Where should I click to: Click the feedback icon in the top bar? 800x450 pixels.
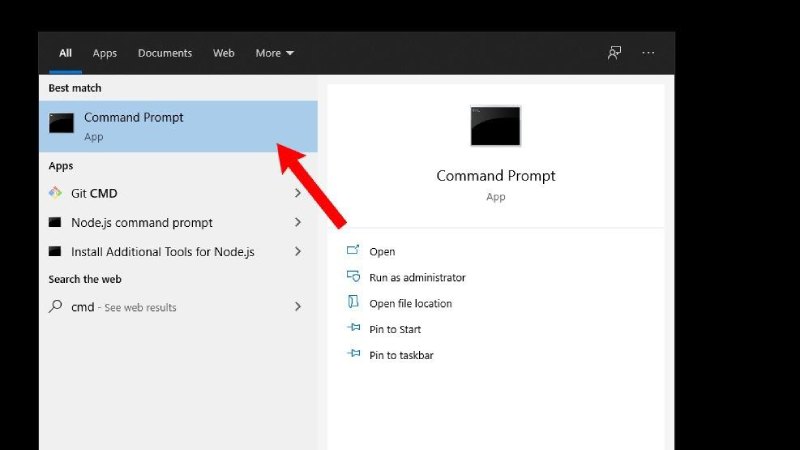pyautogui.click(x=614, y=53)
